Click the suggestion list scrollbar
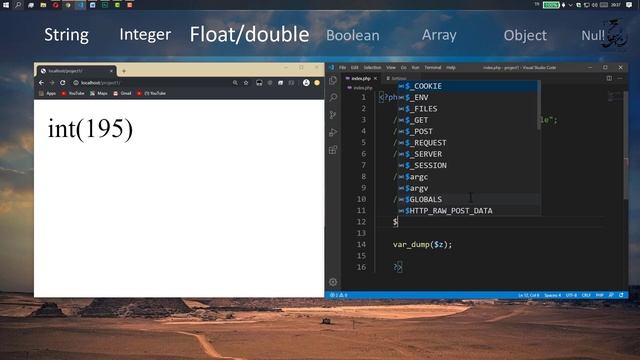The height and width of the screenshot is (360, 640). pyautogui.click(x=539, y=105)
